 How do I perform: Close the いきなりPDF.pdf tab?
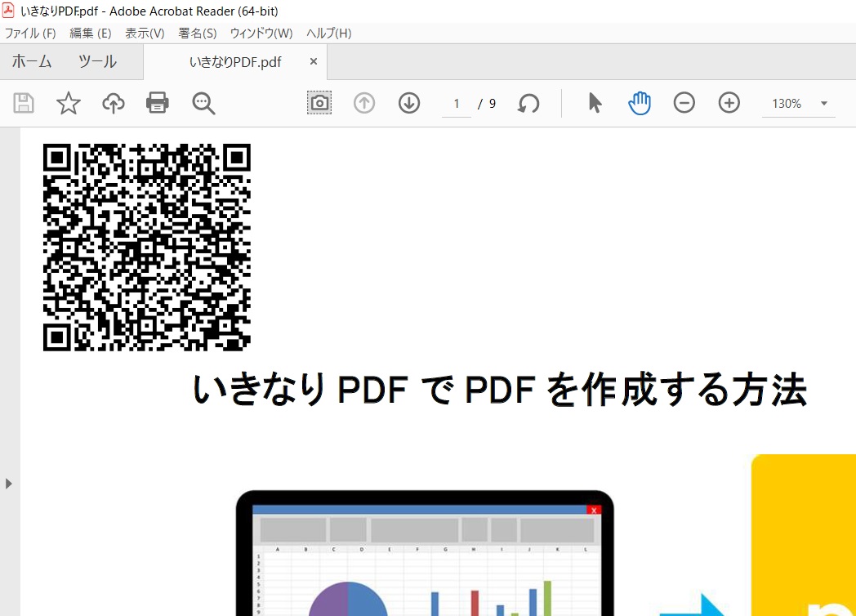point(314,61)
